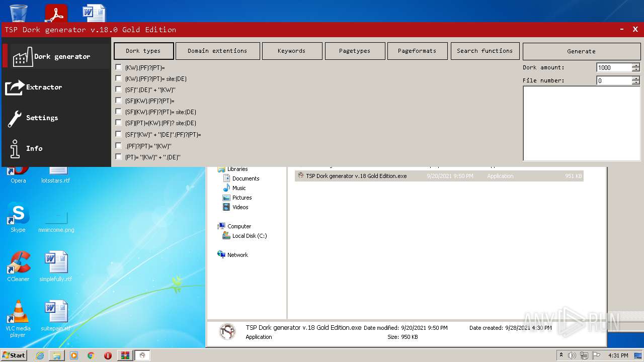Decrease the Dork amount value
This screenshot has width=644, height=362.
636,69
